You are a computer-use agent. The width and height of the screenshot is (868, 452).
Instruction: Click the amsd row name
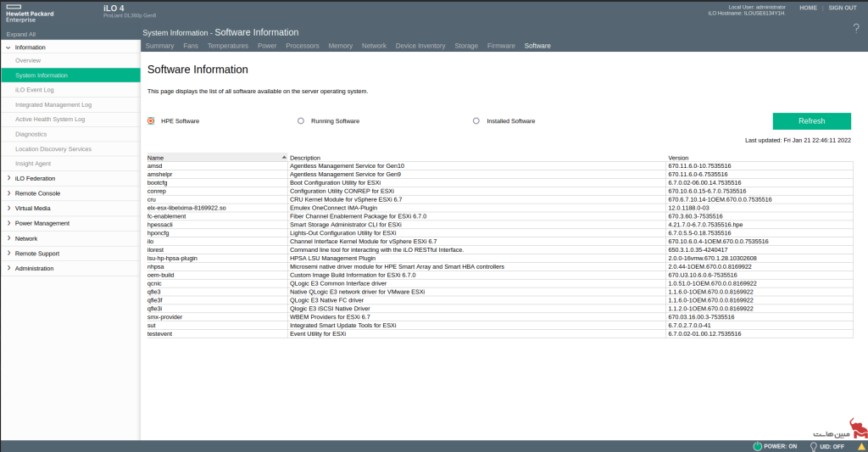pos(154,166)
